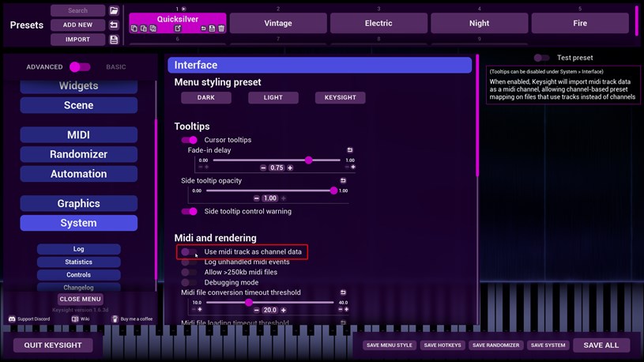Lower conversion timeout maximum with right minus
Screen dimensions: 644x362
coord(340,309)
